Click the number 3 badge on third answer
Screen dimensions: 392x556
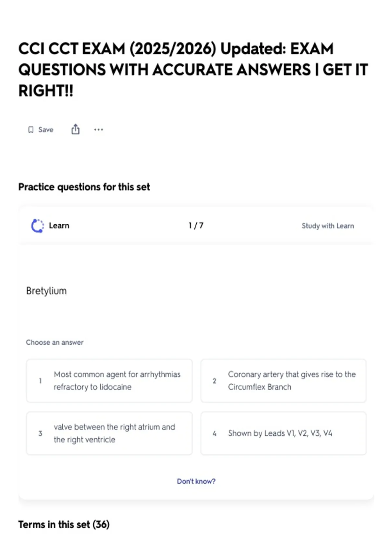pyautogui.click(x=40, y=433)
